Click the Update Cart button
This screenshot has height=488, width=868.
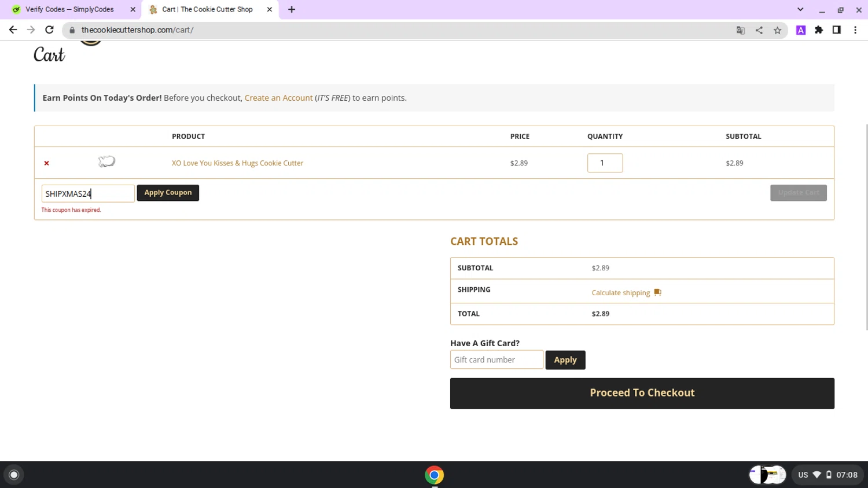coord(798,193)
